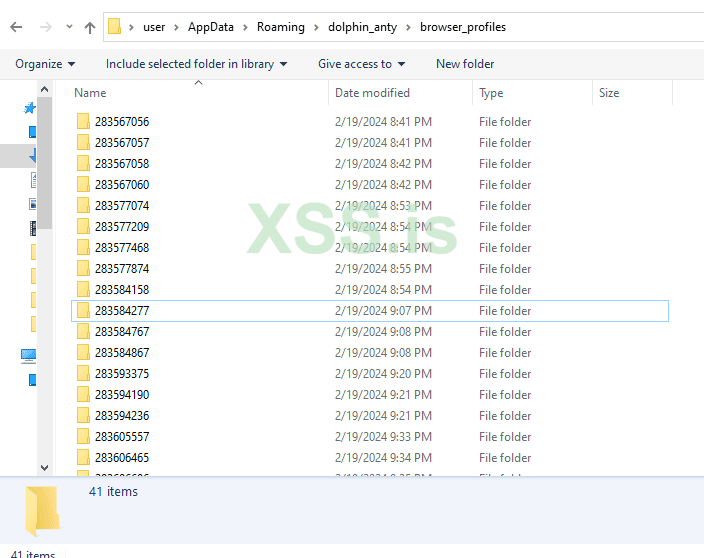Click folder icon for 283584867

[83, 352]
